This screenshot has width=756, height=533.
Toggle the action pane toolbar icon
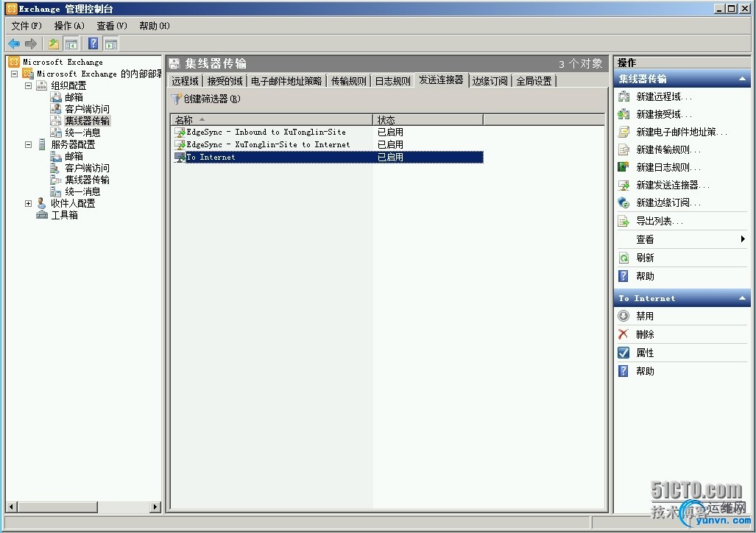(x=111, y=44)
